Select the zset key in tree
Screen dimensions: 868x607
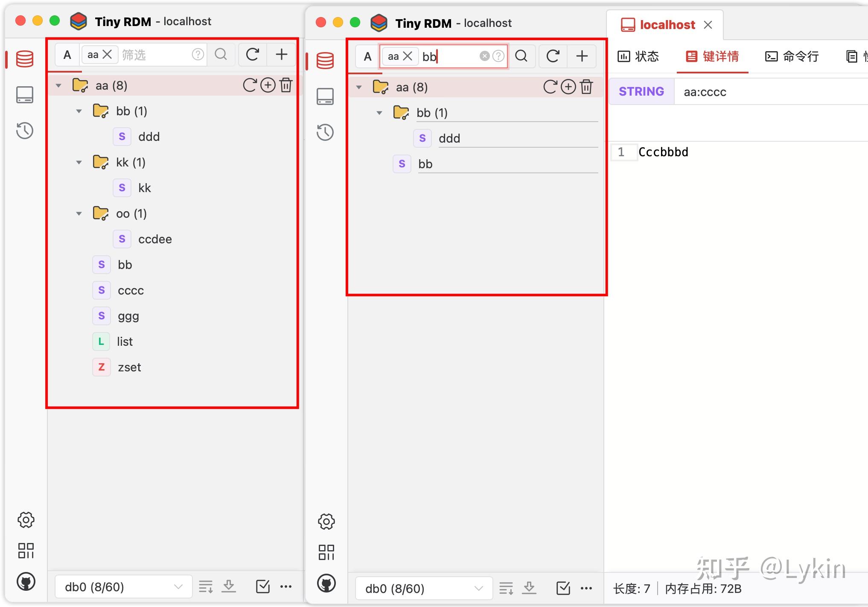(x=129, y=367)
